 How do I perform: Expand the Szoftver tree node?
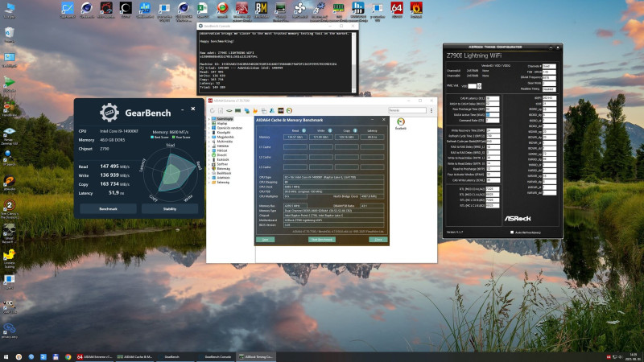[x=209, y=164]
